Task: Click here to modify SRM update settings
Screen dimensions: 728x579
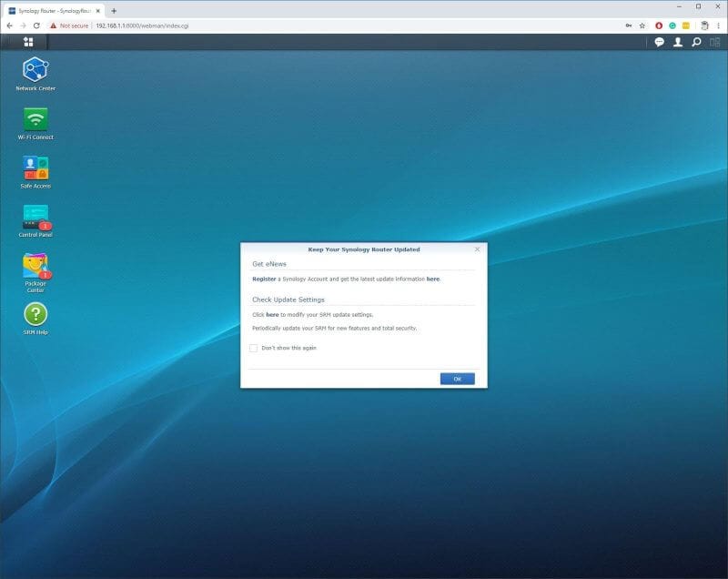Action: pyautogui.click(x=270, y=312)
